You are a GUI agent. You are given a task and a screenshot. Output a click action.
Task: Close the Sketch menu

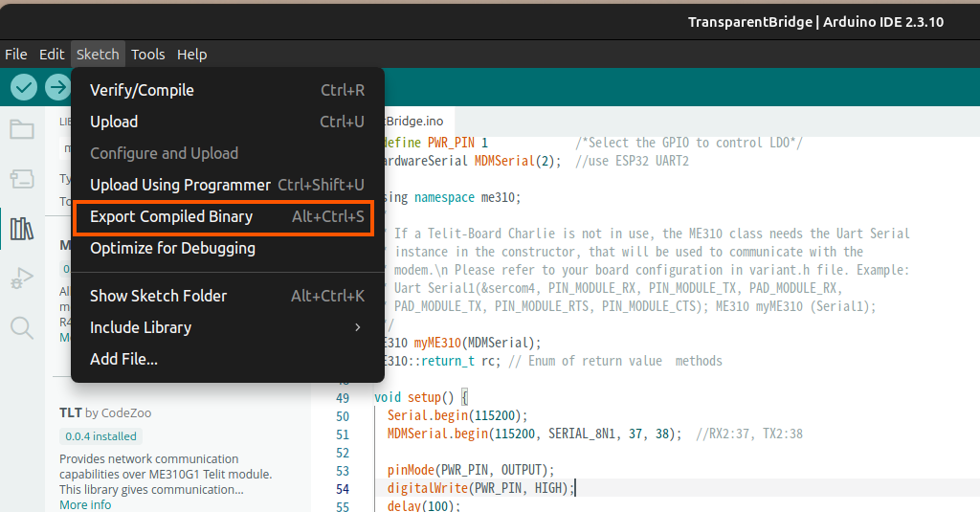click(x=98, y=55)
